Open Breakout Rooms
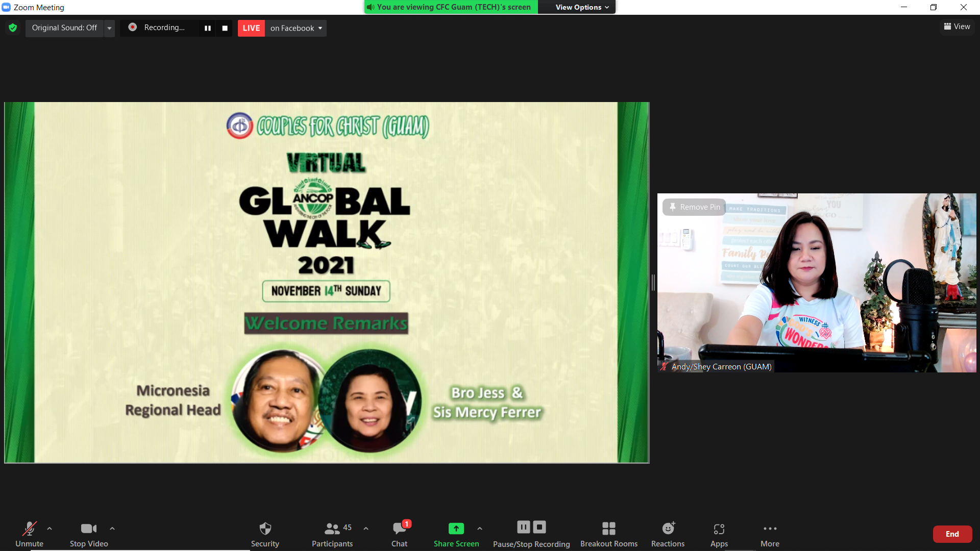The image size is (980, 551). click(609, 534)
